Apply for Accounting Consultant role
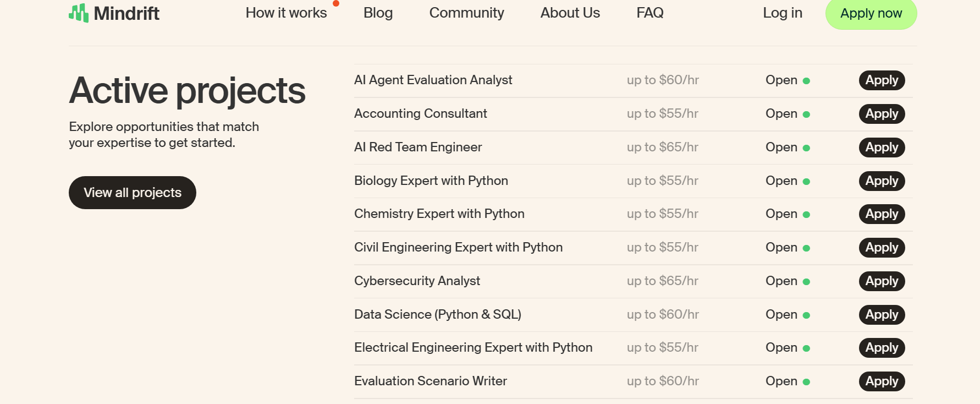 pos(882,114)
